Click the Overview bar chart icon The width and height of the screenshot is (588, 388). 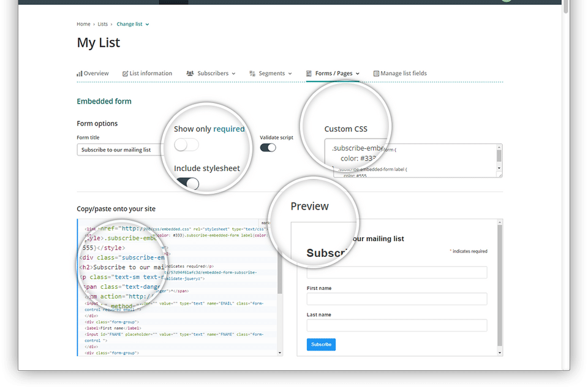tap(79, 74)
